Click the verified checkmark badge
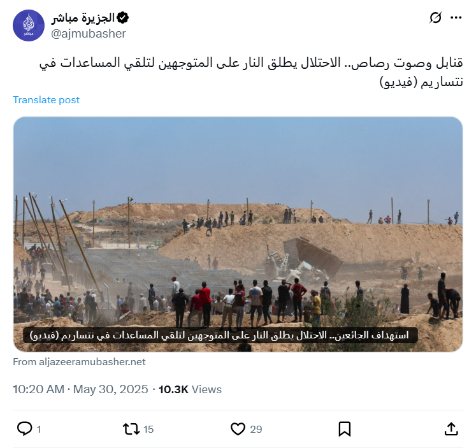 pyautogui.click(x=122, y=18)
